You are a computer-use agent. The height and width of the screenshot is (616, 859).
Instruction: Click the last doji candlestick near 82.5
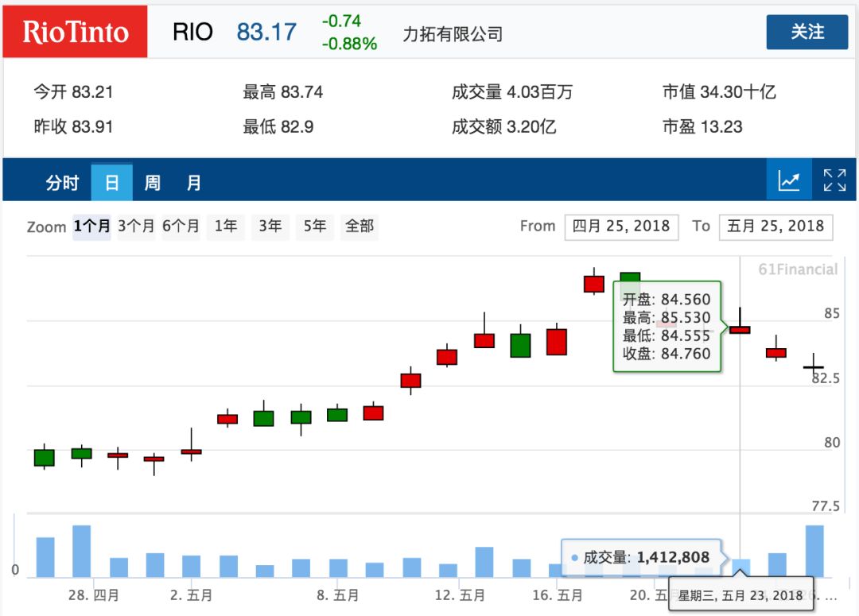tap(813, 367)
